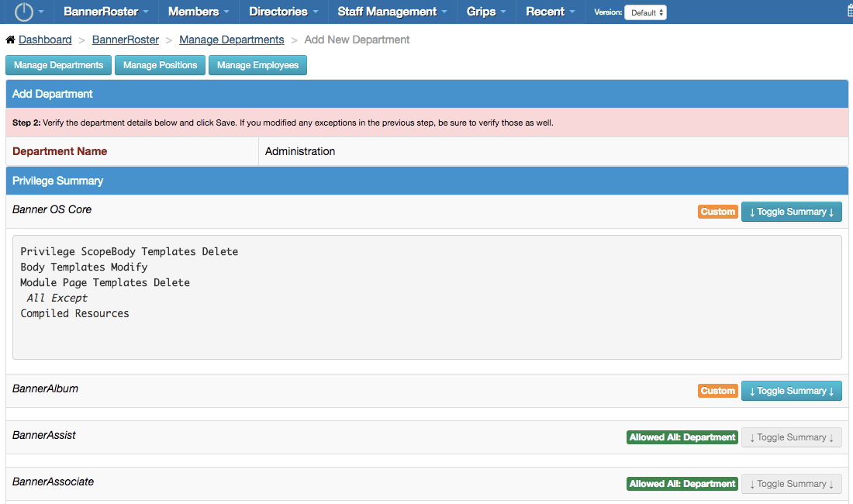Click the Administration department name value
The height and width of the screenshot is (504, 853).
click(x=300, y=152)
